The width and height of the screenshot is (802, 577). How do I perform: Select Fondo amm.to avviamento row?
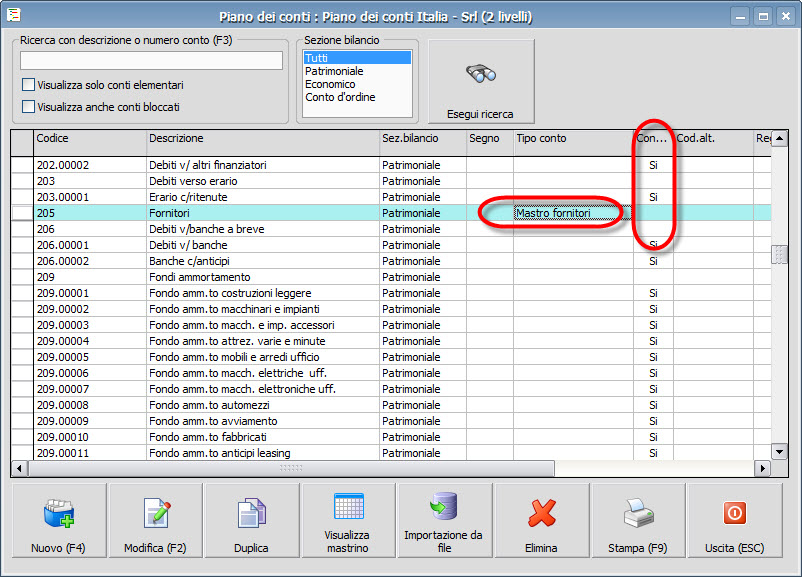[x=391, y=421]
